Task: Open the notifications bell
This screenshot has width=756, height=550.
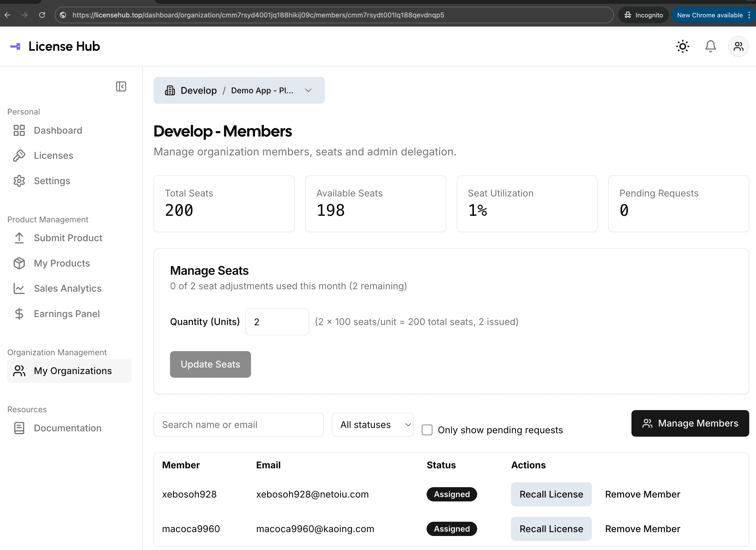Action: pos(710,46)
